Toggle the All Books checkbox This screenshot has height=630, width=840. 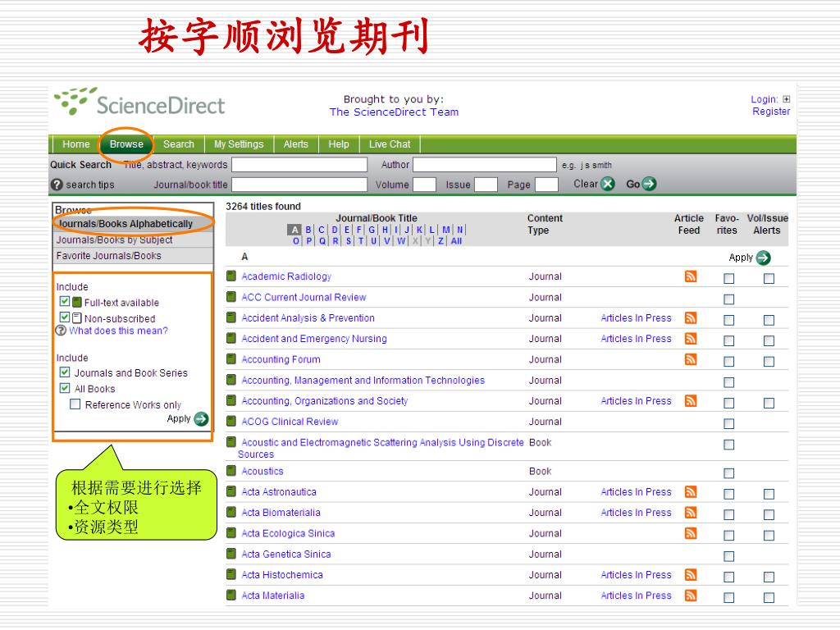[65, 388]
